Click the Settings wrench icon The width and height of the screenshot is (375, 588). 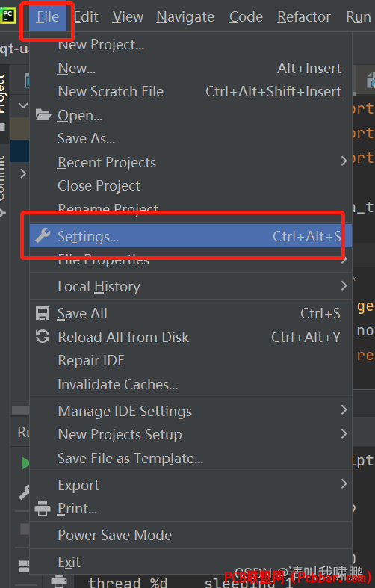tap(43, 236)
